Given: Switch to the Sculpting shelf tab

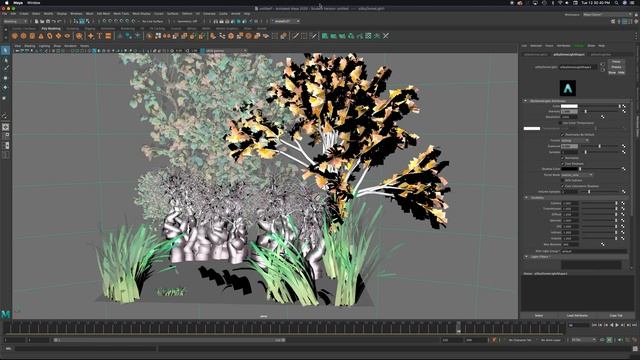Looking at the screenshot, I should (72, 29).
